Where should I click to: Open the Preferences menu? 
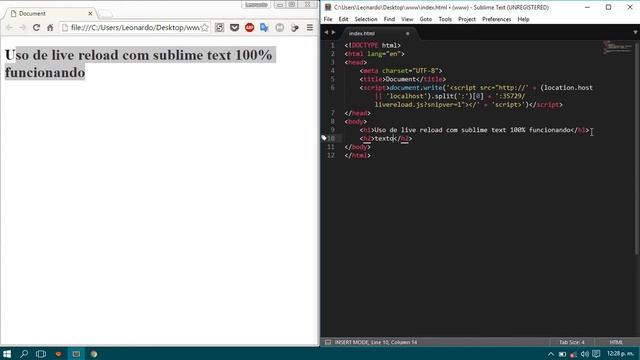coord(496,19)
